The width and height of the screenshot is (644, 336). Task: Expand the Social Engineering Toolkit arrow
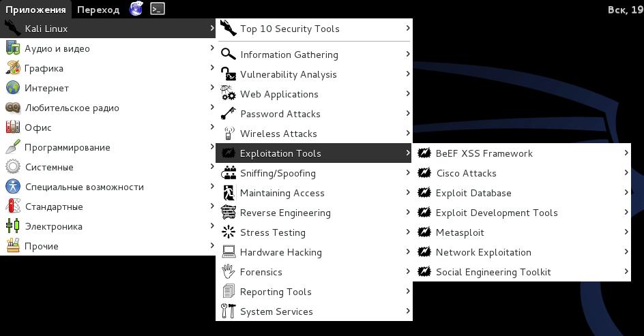pos(626,272)
